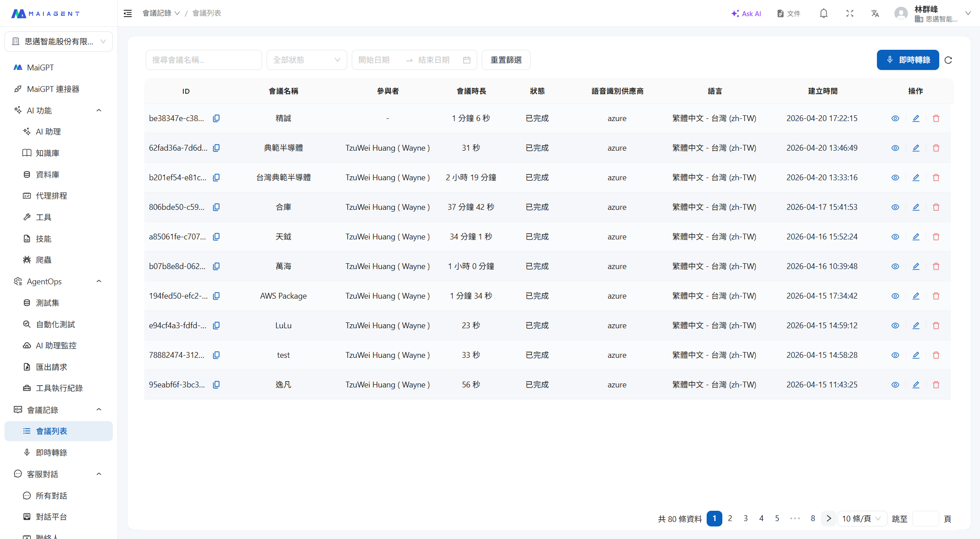Delete the 典範半導體 meeting record

click(936, 148)
